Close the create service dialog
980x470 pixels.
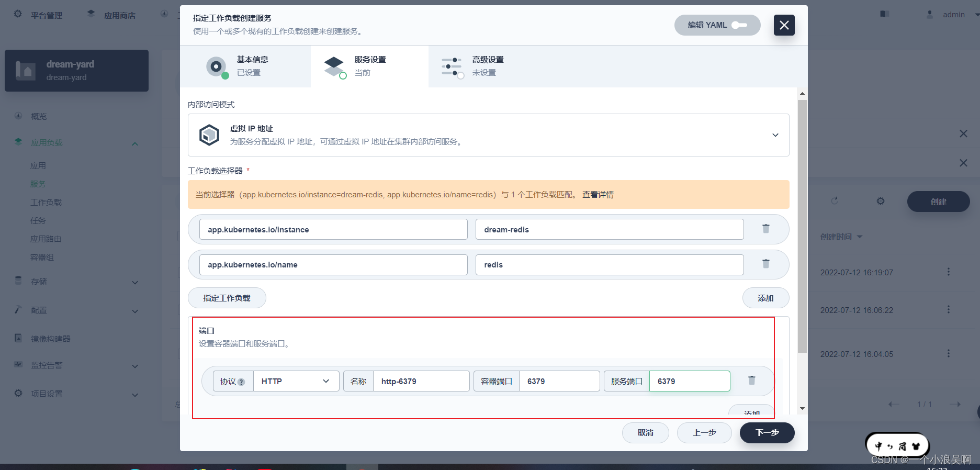[x=784, y=25]
